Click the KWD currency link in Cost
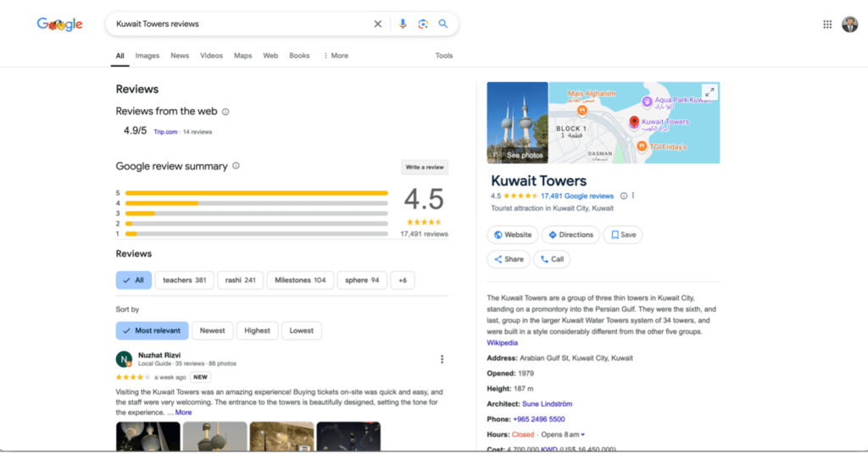 click(548, 449)
